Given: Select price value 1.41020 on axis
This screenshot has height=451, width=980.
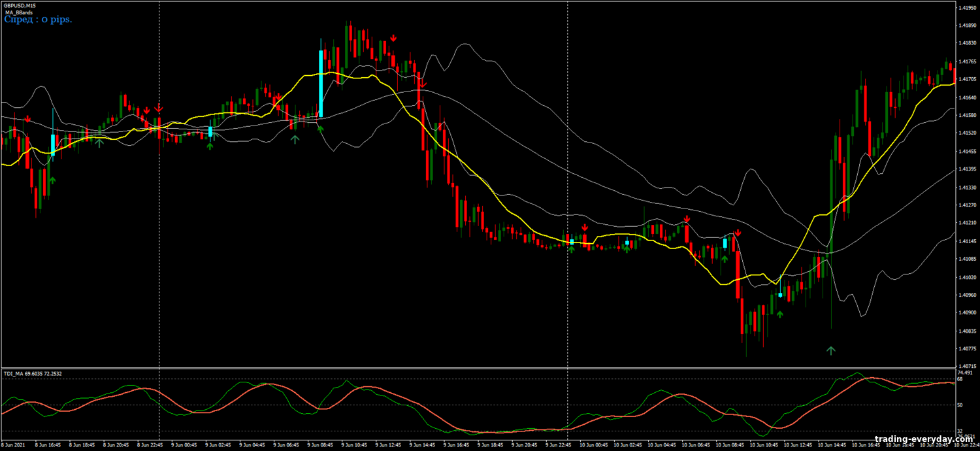Looking at the screenshot, I should [966, 277].
